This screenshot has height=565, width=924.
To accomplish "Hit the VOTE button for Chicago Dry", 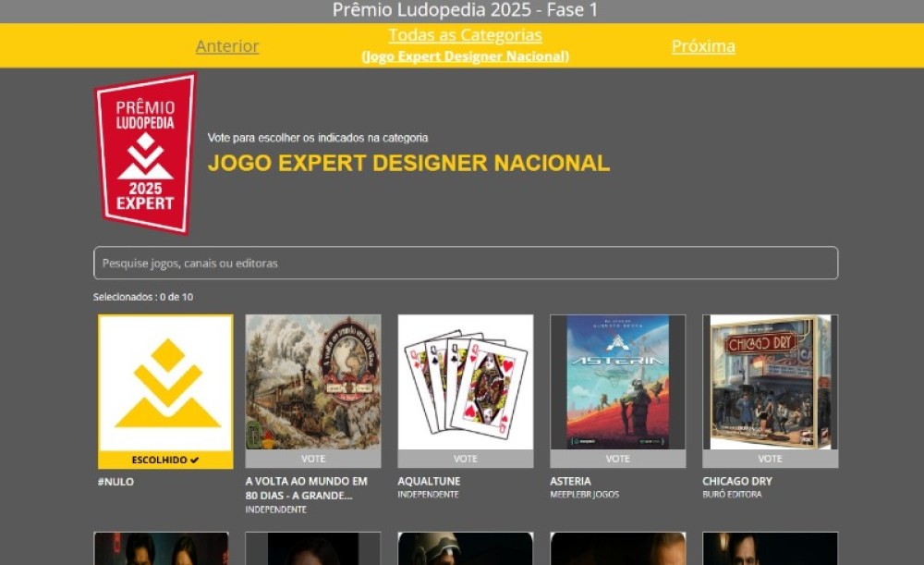I will click(770, 459).
